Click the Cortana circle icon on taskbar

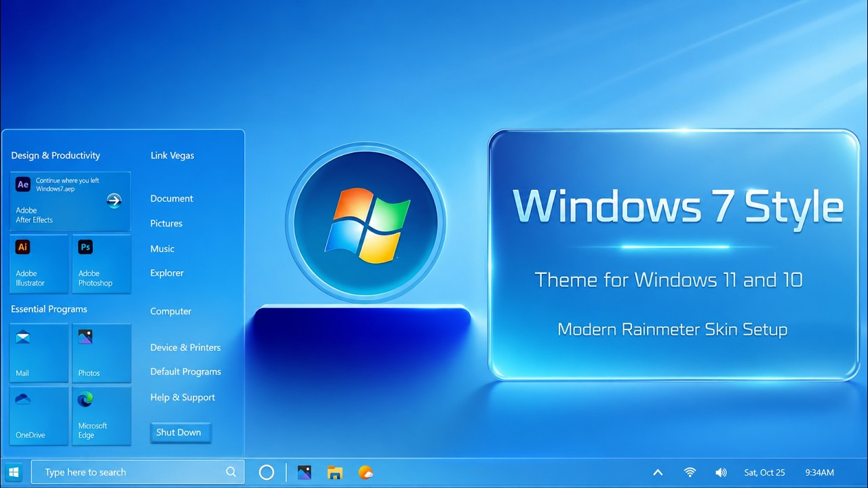[x=267, y=472]
